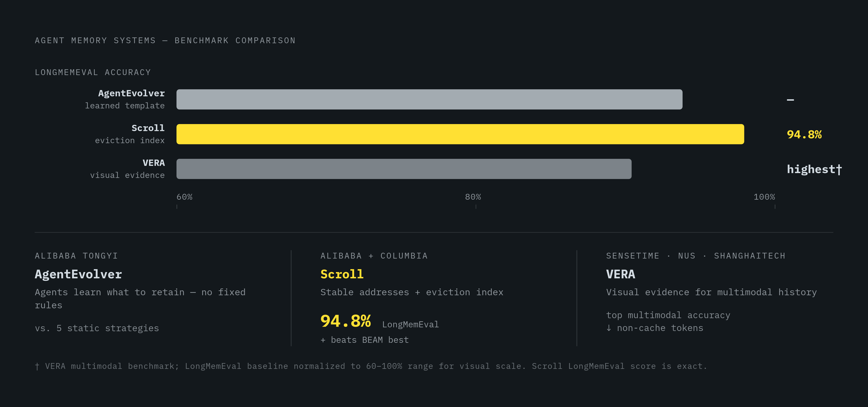Click the Scroll bar row label
Image resolution: width=868 pixels, height=407 pixels.
click(x=148, y=128)
